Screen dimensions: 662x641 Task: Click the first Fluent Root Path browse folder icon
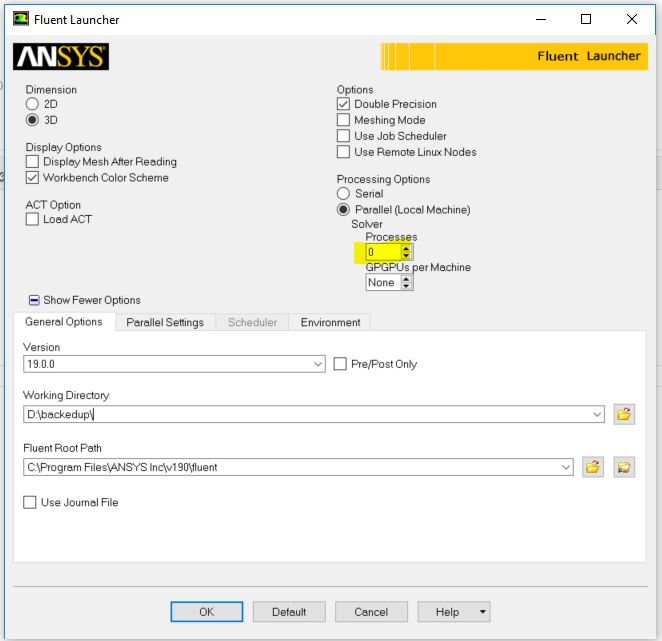tap(593, 467)
